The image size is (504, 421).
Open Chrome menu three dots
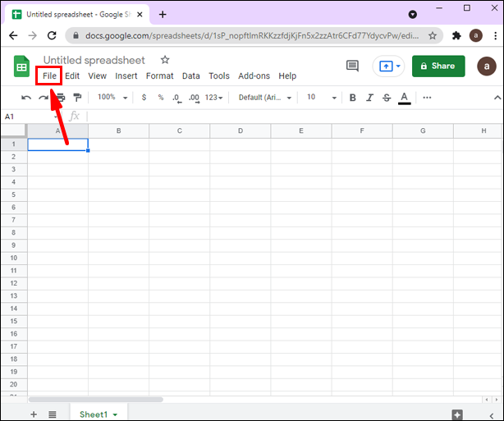click(495, 35)
